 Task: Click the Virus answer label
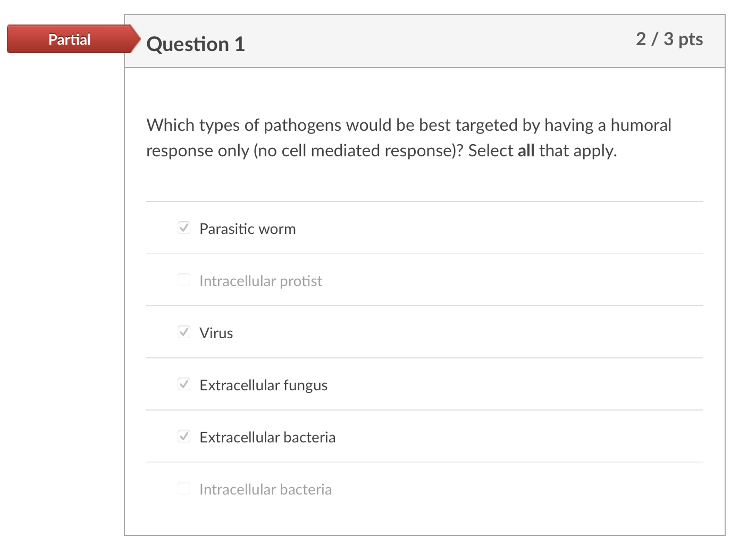tap(216, 333)
